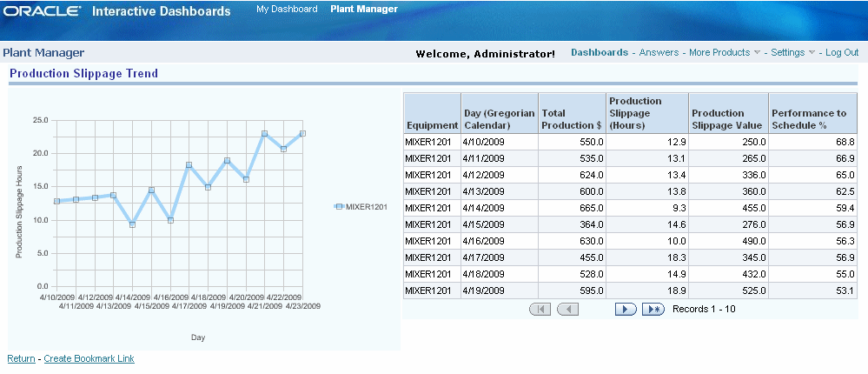Click the 4/16/2009 chart data point
The height and width of the screenshot is (374, 868).
point(170,220)
